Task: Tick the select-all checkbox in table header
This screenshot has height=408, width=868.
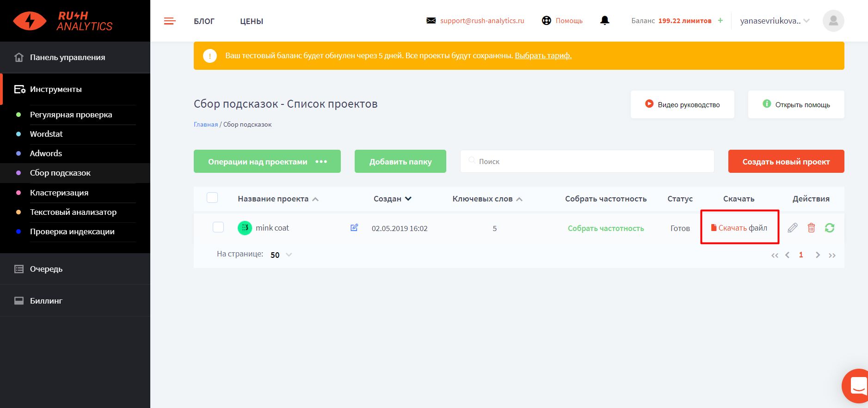Action: (212, 198)
